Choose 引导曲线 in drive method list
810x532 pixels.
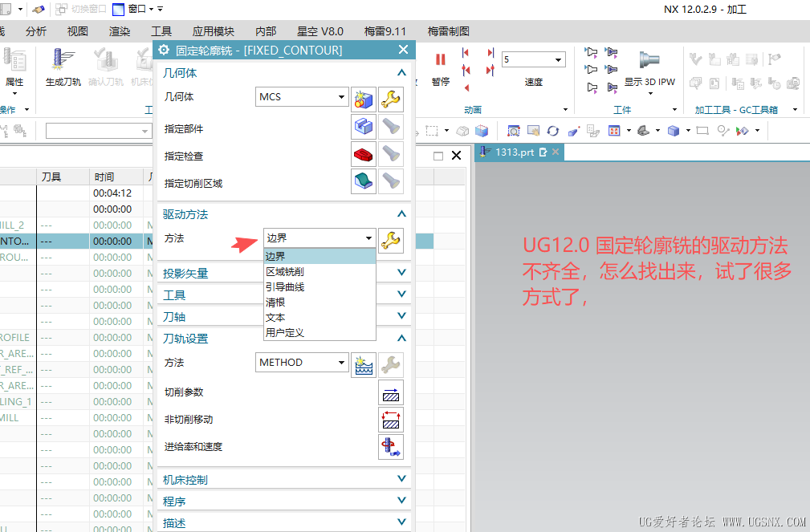(x=320, y=286)
